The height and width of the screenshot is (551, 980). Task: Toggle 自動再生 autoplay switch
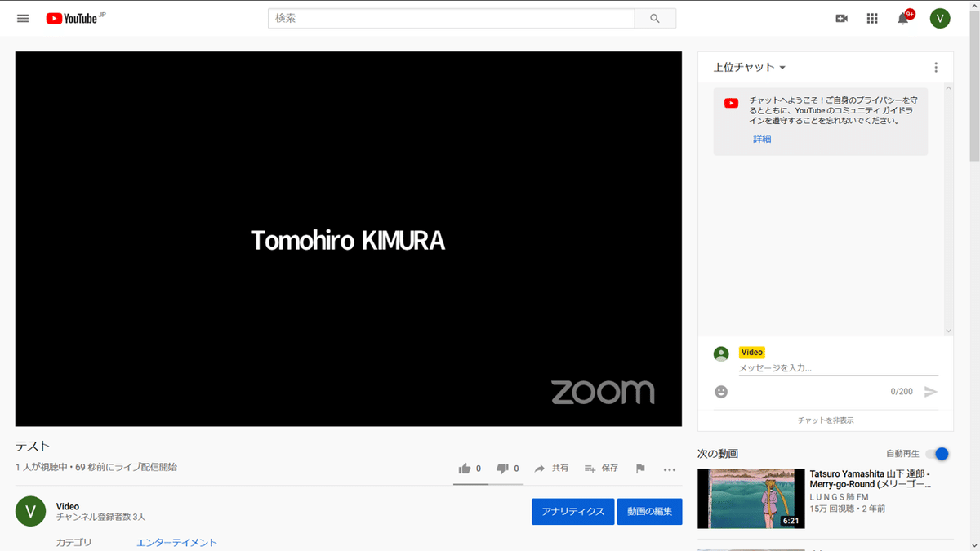(x=938, y=454)
